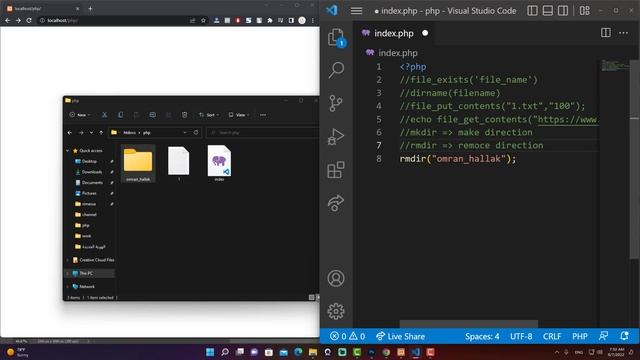Open a new Chrome tab
Screen dimensions: 640x360
coord(90,9)
